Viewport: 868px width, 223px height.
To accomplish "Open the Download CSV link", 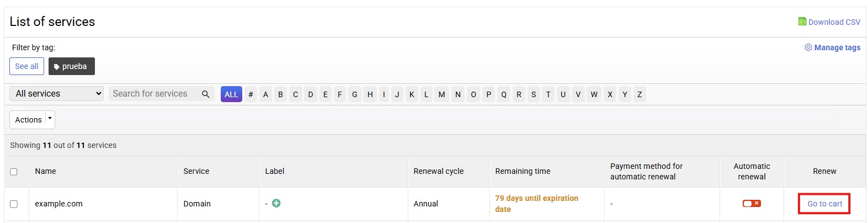I will click(834, 22).
